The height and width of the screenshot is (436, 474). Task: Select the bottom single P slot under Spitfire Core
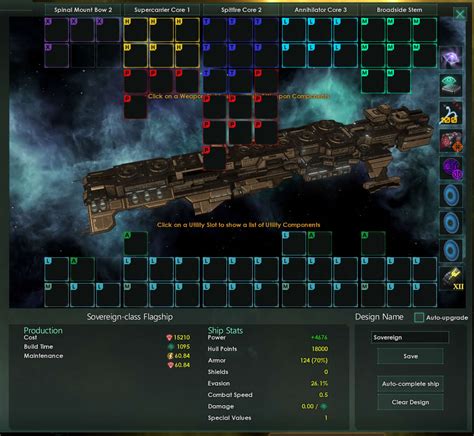(x=215, y=158)
